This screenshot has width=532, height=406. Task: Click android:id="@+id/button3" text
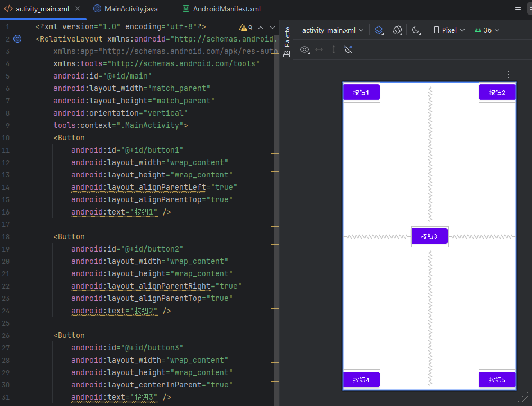click(127, 348)
